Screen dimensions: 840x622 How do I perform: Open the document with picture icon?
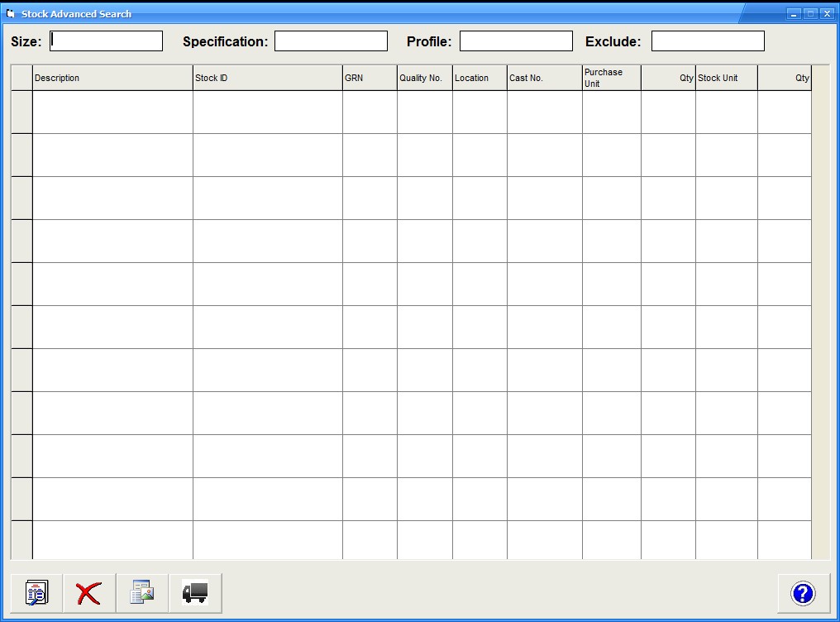[142, 593]
